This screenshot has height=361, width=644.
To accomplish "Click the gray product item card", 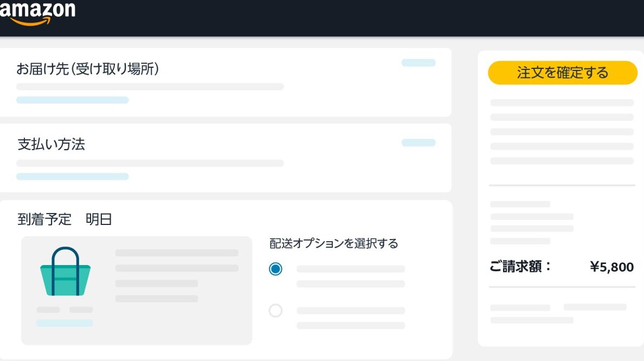I will [x=137, y=291].
